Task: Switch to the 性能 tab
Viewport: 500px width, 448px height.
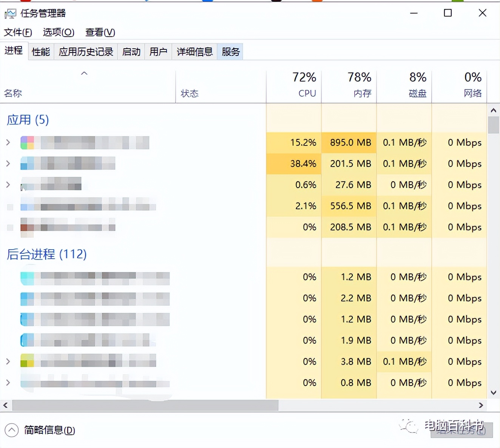Action: coord(40,51)
